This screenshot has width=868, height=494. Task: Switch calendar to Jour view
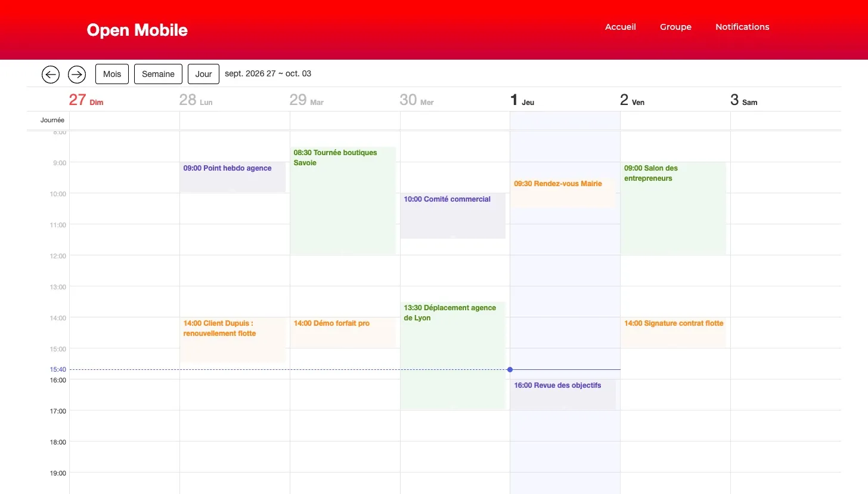coord(203,74)
